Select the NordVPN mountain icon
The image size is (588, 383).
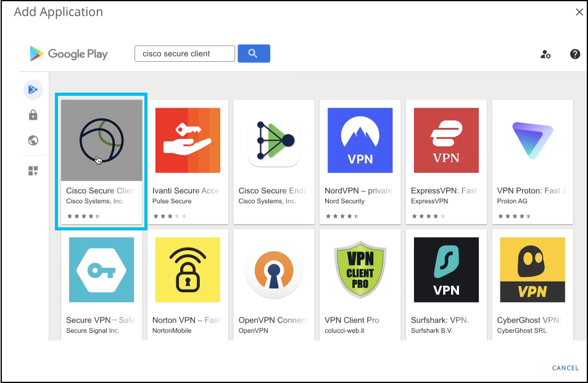click(360, 140)
